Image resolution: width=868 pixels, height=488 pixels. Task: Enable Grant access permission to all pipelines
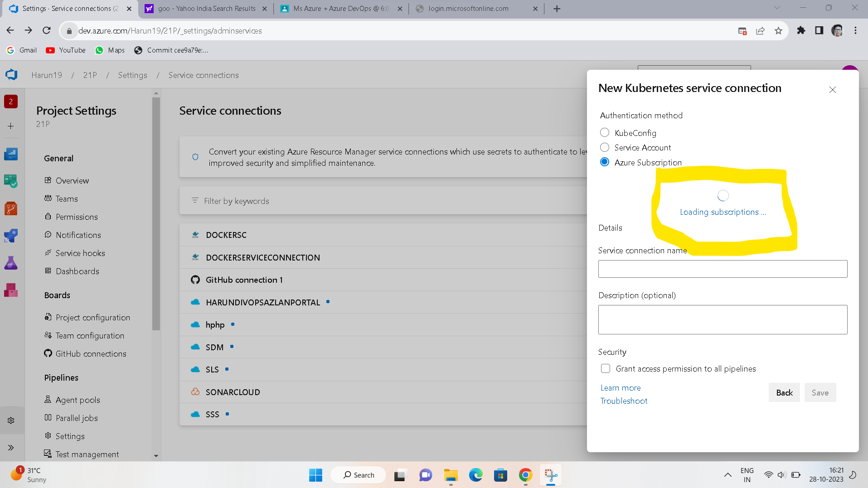point(606,368)
